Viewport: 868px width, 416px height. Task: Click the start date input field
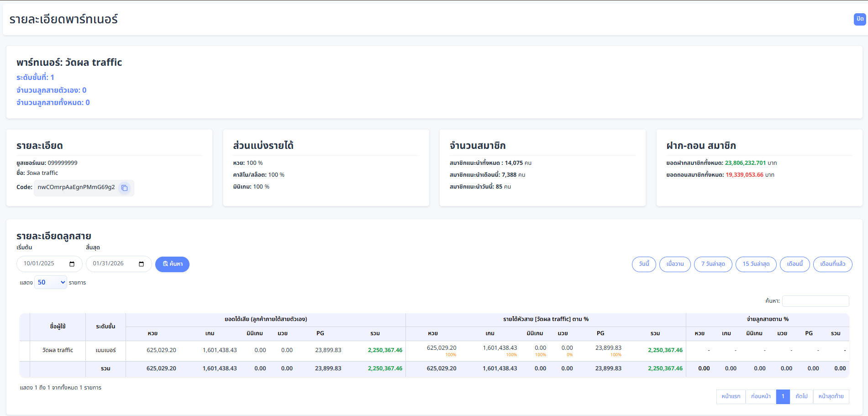click(x=43, y=264)
